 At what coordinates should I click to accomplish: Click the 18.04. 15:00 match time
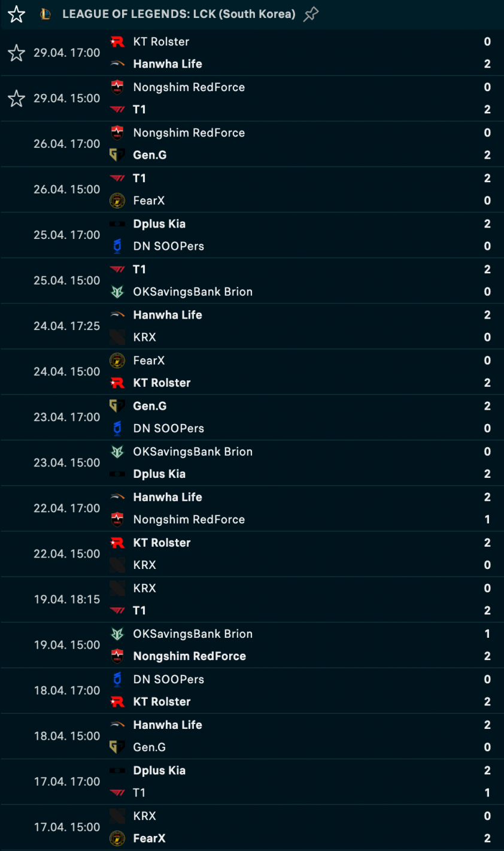click(x=67, y=736)
